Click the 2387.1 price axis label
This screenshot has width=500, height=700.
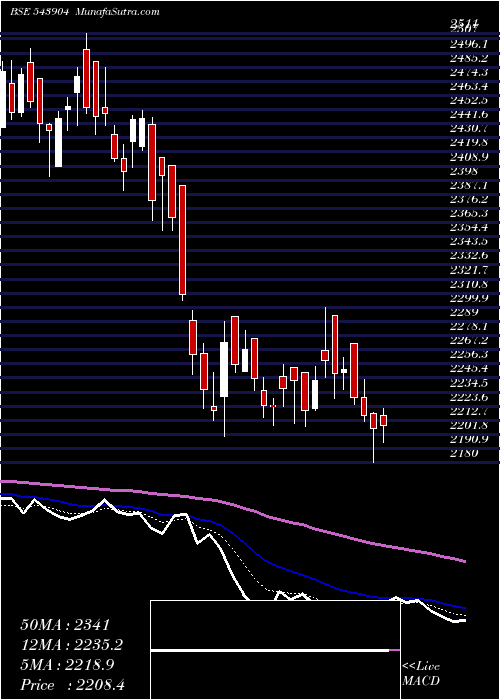[469, 185]
